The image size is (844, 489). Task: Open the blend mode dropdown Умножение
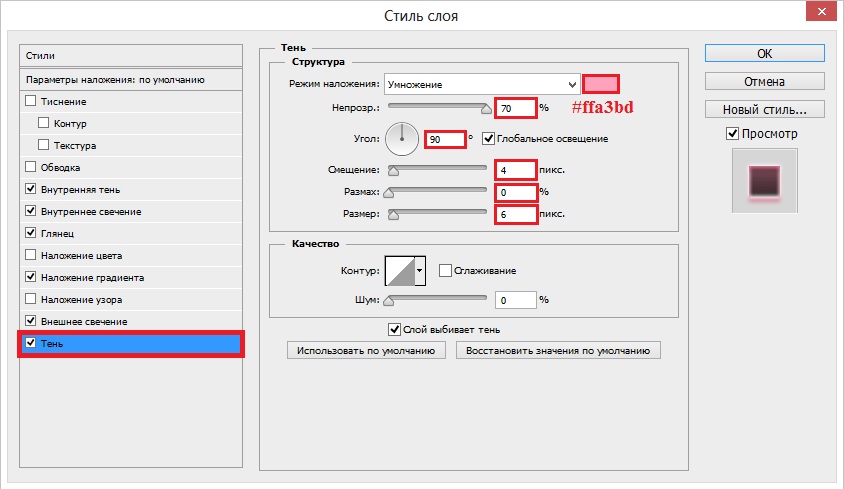tap(482, 85)
